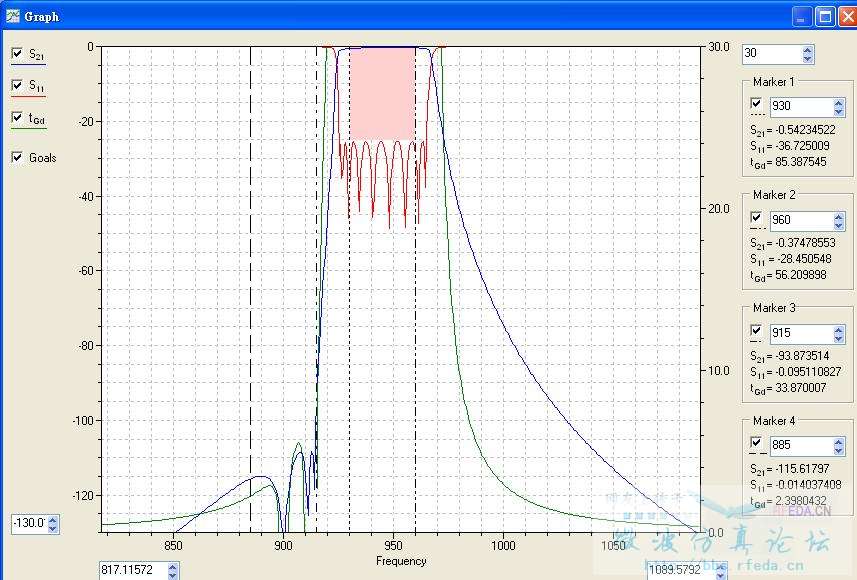
Task: Click the 850 tick label on frequency axis
Action: pyautogui.click(x=173, y=546)
